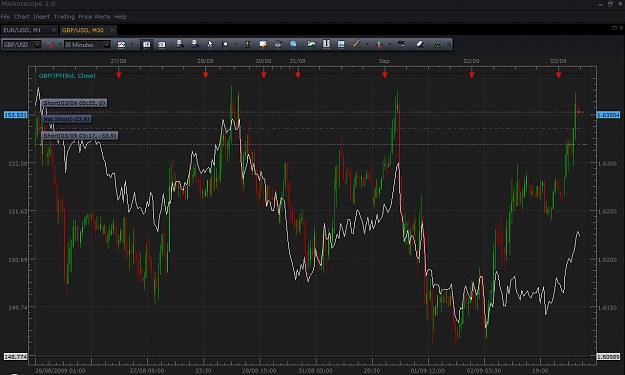Image resolution: width=625 pixels, height=375 pixels.
Task: Restore the inner chart window
Action: click(614, 27)
